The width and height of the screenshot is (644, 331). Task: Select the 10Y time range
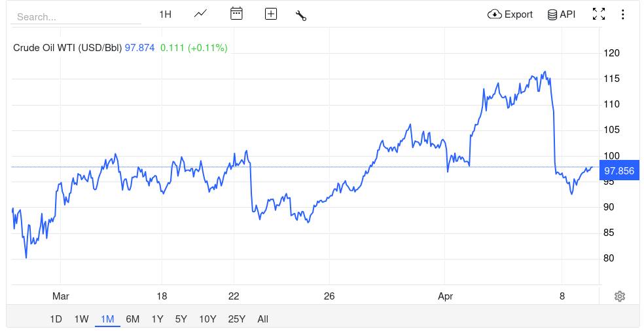tap(207, 319)
